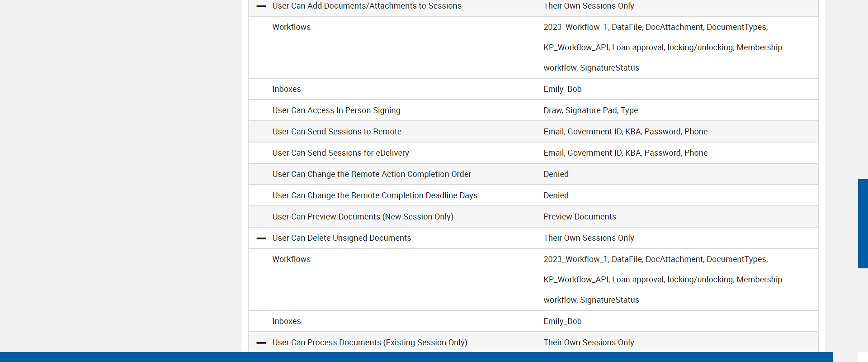The width and height of the screenshot is (868, 362).
Task: Click Inboxes label under Add Documents/Attachments section
Action: (x=286, y=89)
